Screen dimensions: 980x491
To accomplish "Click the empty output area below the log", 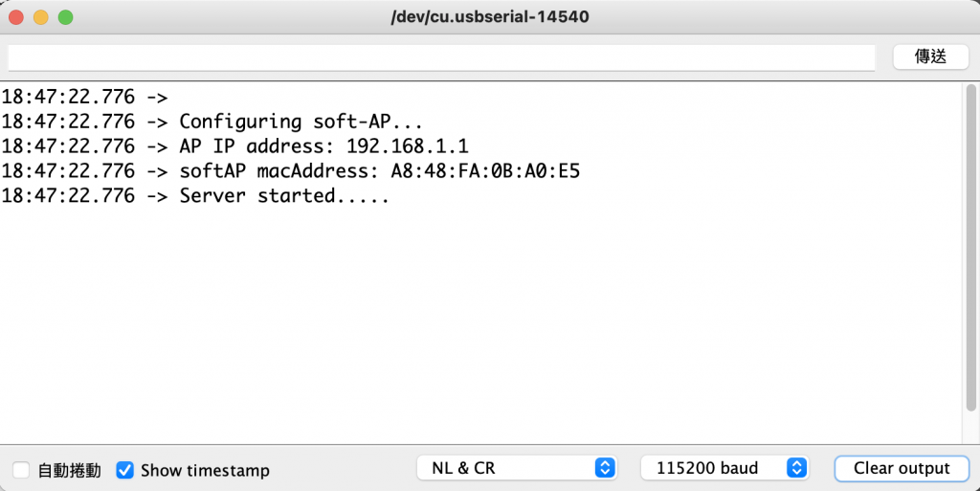I will pyautogui.click(x=481, y=324).
